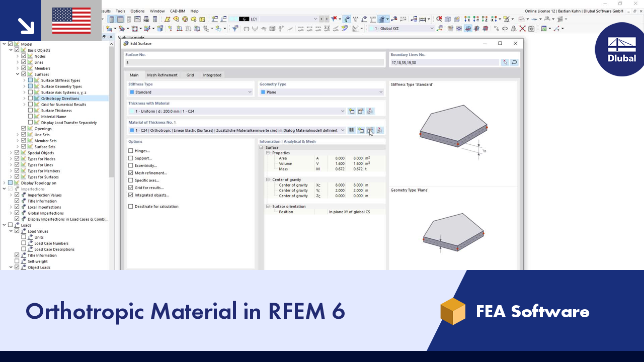Click the script console icon in toolbar
Viewport: 644px width, 362px height.
tap(137, 19)
